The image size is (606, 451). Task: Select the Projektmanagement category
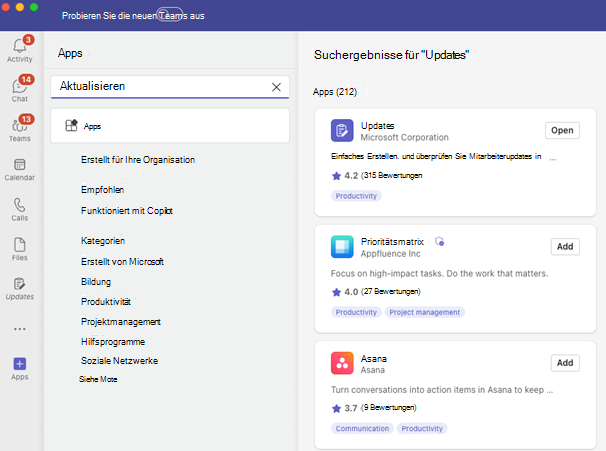(x=121, y=322)
